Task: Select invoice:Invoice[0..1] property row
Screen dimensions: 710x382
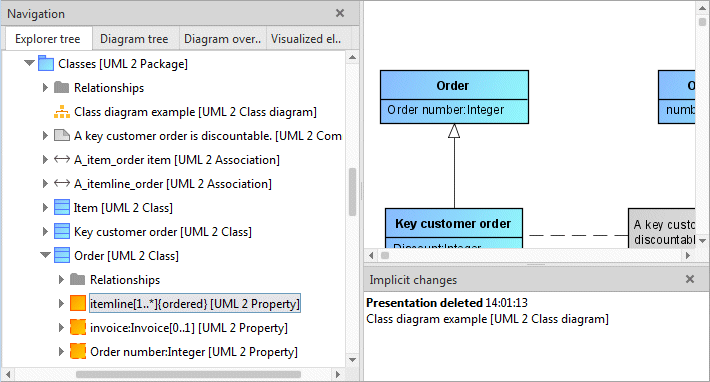Action: [189, 328]
